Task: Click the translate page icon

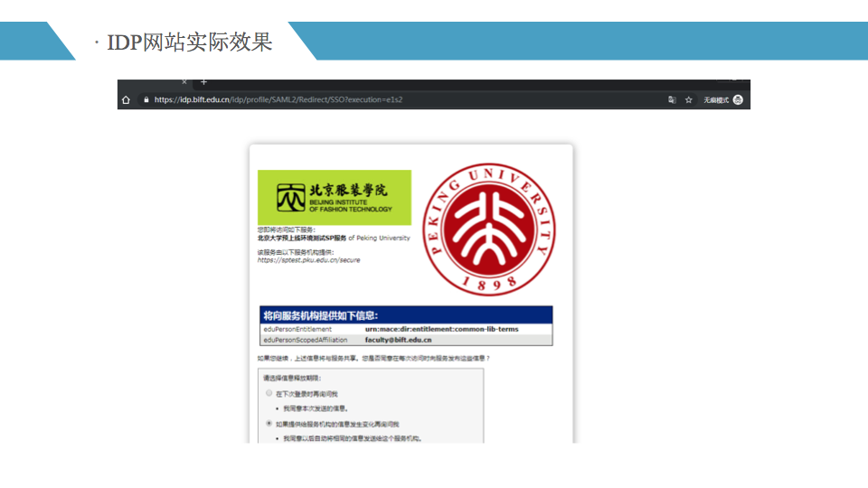Action: [x=672, y=99]
